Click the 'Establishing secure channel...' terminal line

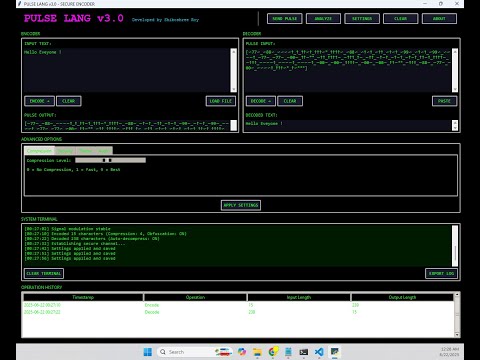(75, 244)
